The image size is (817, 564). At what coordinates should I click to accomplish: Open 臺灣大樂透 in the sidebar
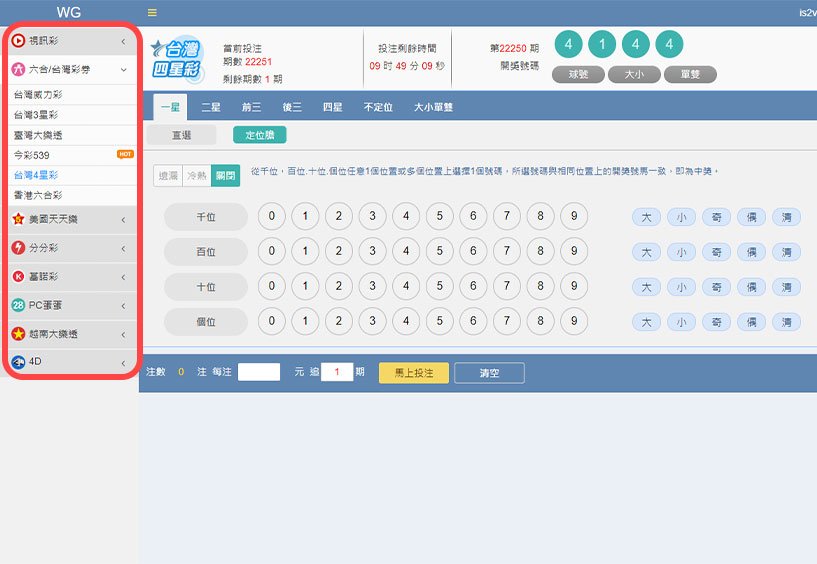click(72, 136)
